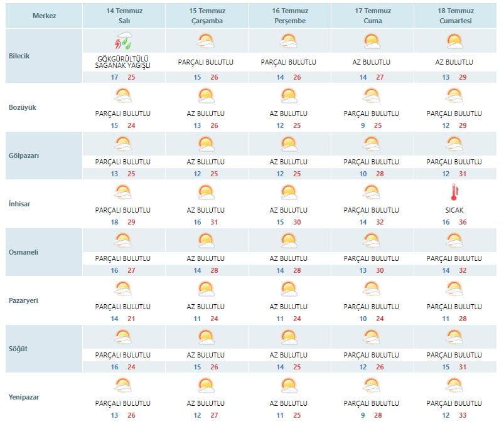Open the Bilecik row label
504x434 pixels.
click(x=19, y=56)
